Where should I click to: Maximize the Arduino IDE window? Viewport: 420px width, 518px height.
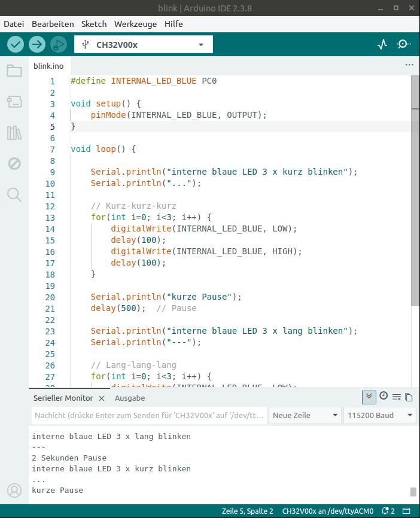pos(396,8)
